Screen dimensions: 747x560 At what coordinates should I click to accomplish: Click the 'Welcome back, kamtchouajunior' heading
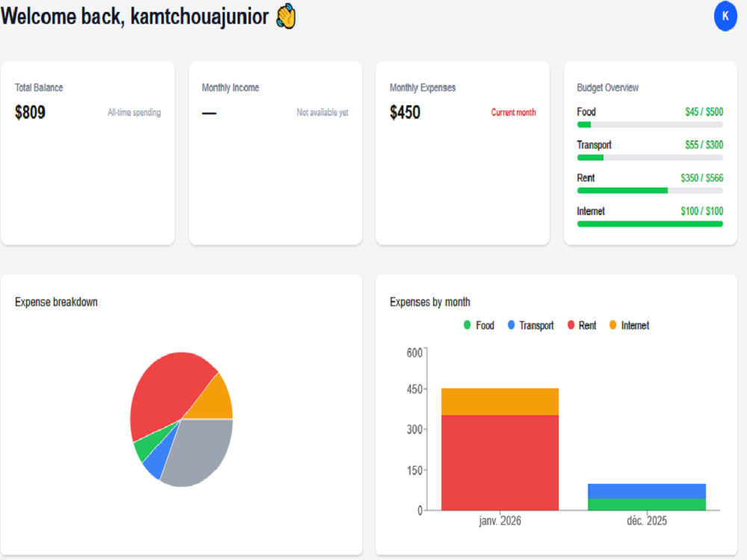tap(134, 16)
